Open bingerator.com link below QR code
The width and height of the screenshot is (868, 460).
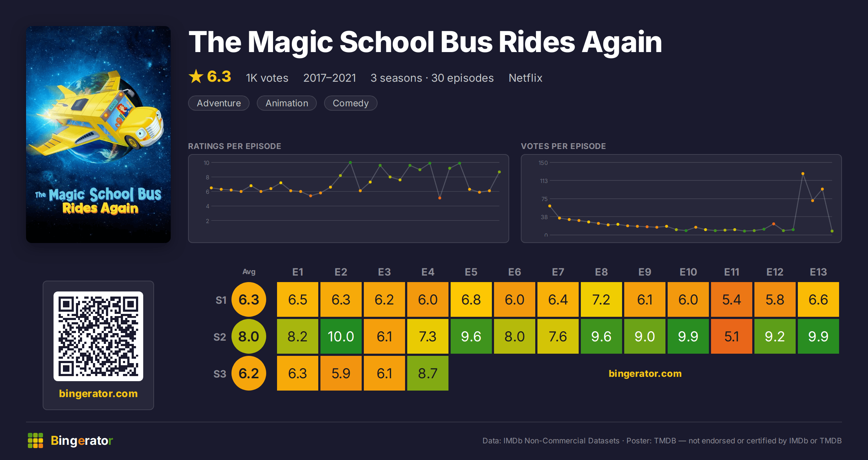(x=98, y=393)
